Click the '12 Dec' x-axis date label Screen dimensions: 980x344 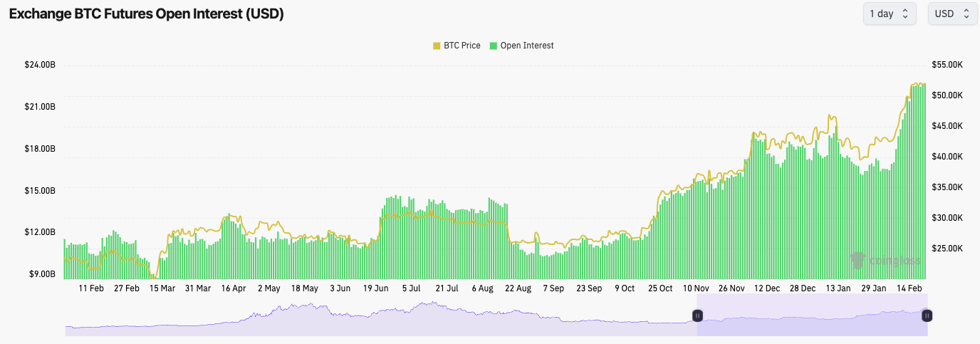tap(767, 288)
